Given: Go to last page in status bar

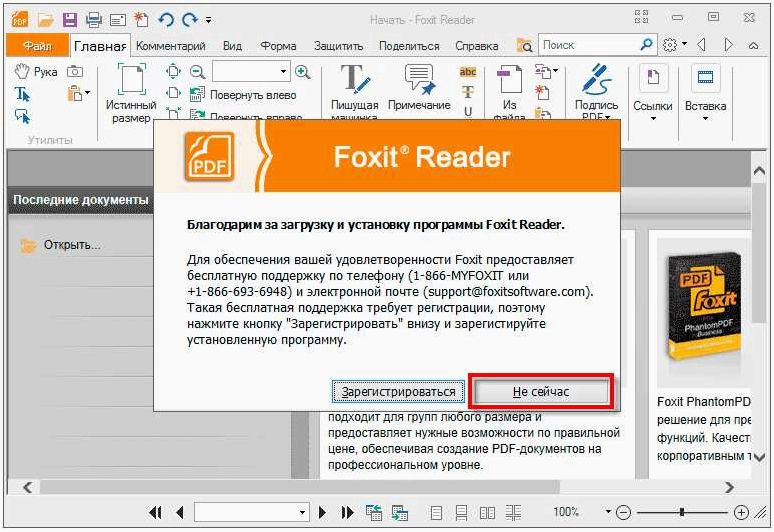Looking at the screenshot, I should [348, 513].
